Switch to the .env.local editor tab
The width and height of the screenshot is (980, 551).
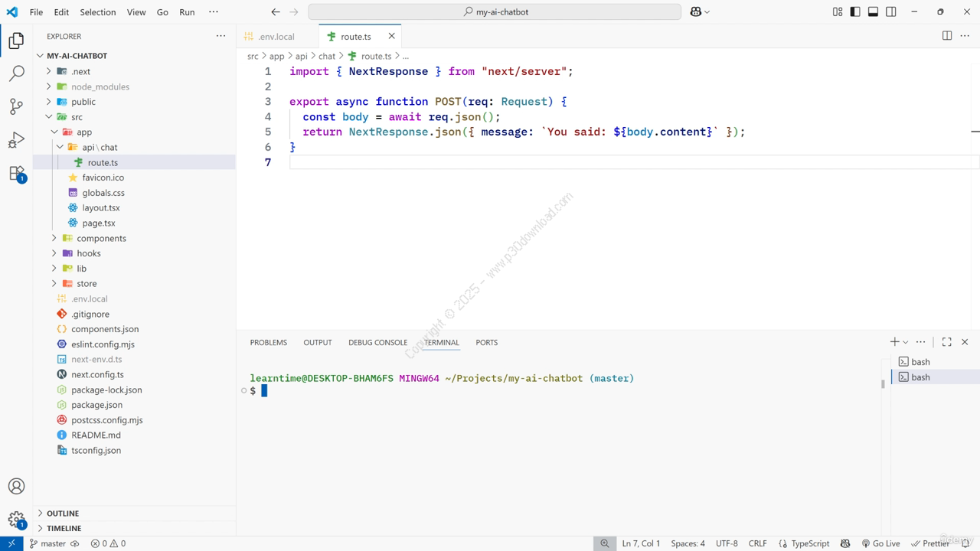pos(276,36)
